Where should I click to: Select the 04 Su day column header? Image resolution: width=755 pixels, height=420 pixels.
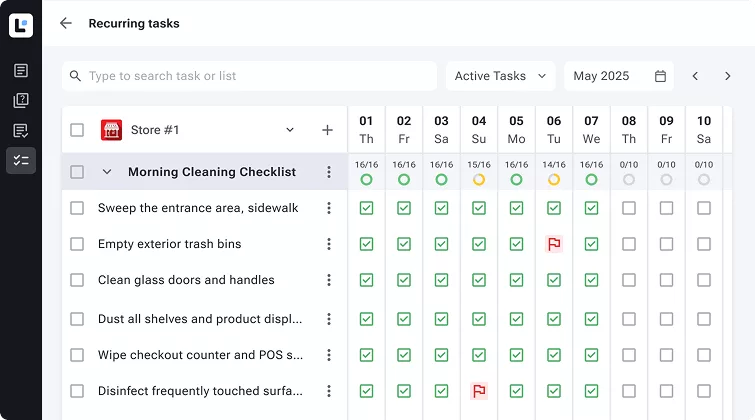pos(479,130)
